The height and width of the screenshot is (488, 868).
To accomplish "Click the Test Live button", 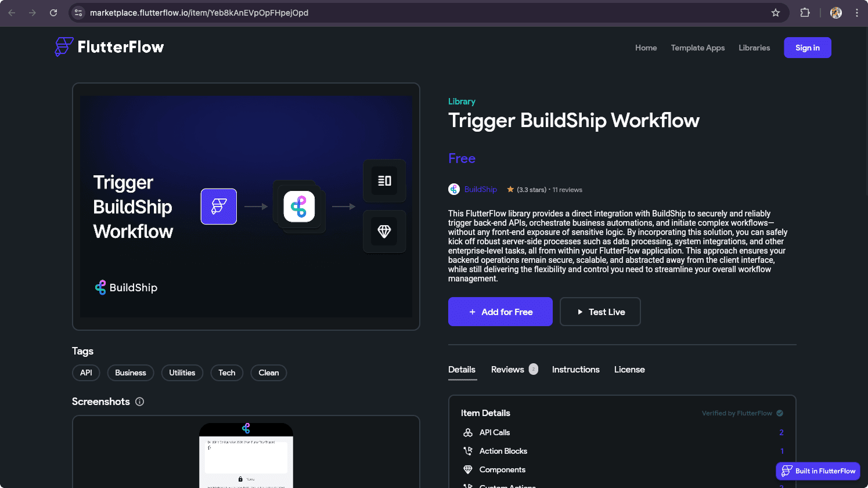I will point(600,312).
